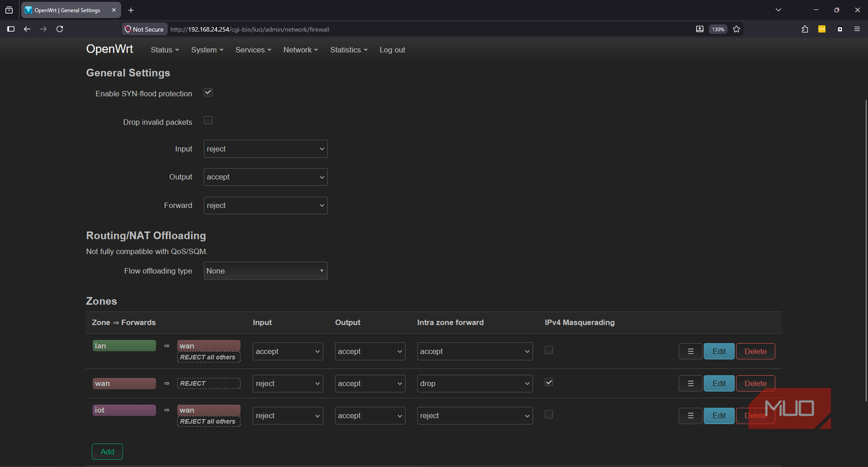
Task: Open the general Input policy dropdown
Action: [x=266, y=149]
